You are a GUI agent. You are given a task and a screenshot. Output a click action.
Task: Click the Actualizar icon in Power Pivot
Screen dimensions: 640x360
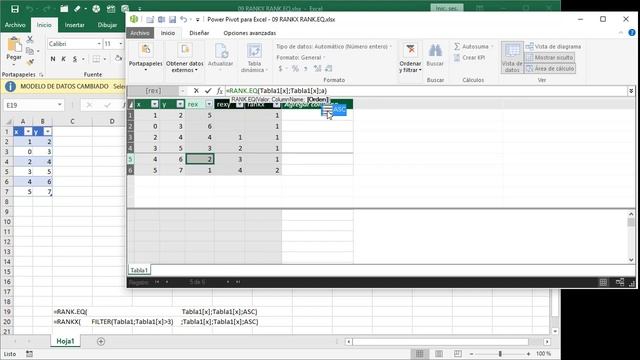(221, 51)
